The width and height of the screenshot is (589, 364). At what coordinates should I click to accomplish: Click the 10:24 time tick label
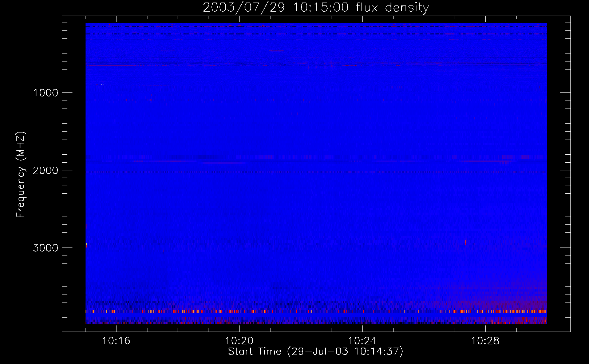tap(362, 341)
